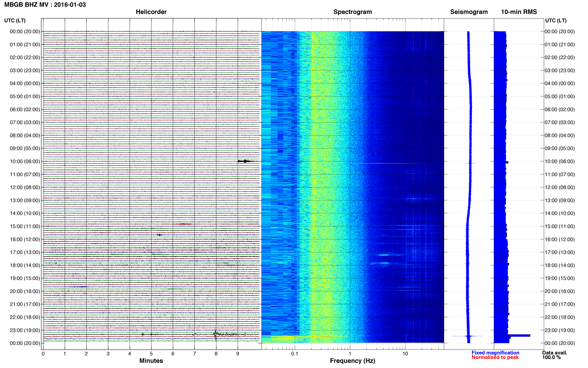588x368 pixels.
Task: Click the seismogram spike after 23:00
Action: click(x=467, y=336)
